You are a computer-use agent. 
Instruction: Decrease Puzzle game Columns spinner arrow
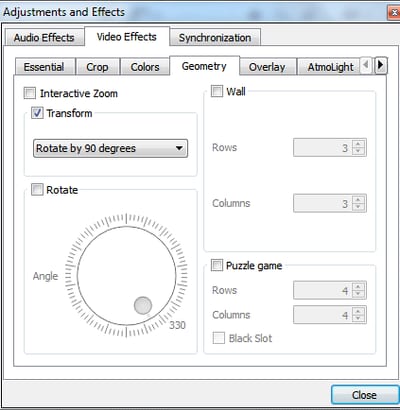point(358,318)
